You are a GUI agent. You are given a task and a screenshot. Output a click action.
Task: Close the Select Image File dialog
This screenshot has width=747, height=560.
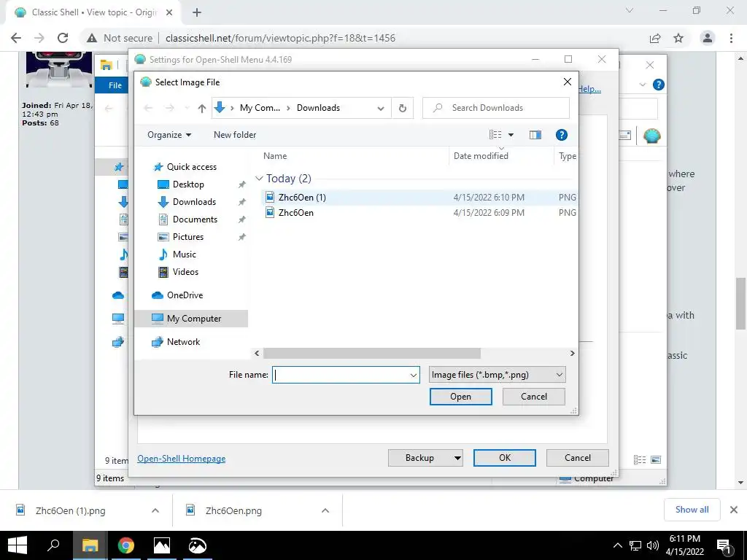coord(568,82)
